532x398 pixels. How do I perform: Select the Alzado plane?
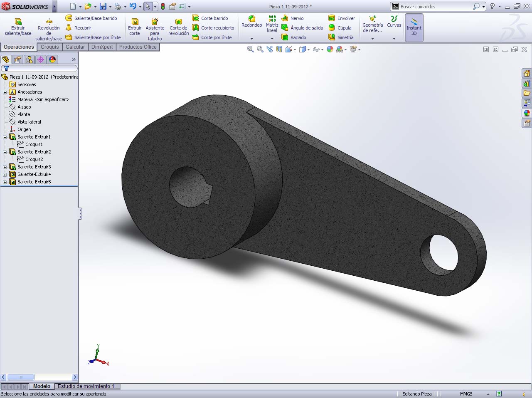pos(24,107)
